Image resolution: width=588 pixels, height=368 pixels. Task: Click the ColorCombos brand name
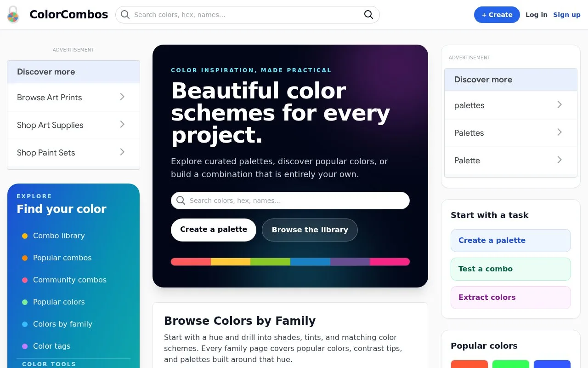coord(69,15)
